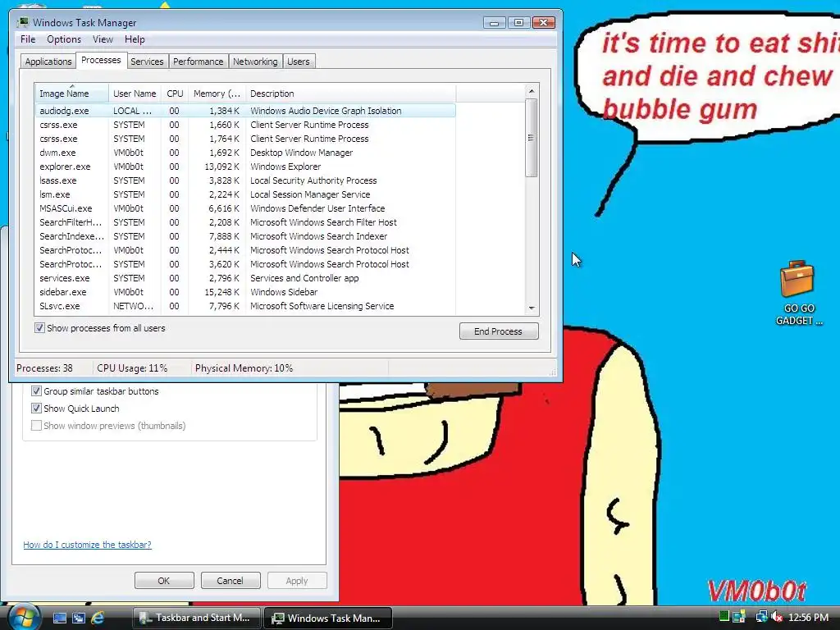Select the SearchIndexe... process
Viewport: 840px width, 630px height.
pos(245,236)
